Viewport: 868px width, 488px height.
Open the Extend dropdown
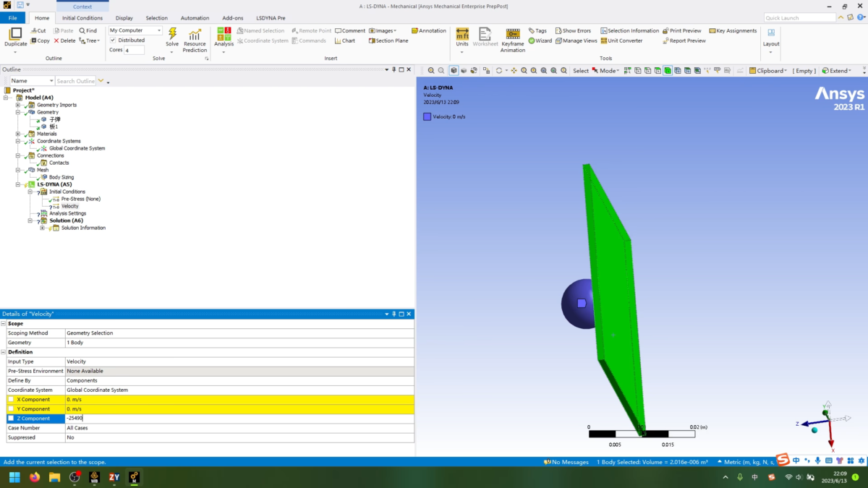(x=836, y=71)
